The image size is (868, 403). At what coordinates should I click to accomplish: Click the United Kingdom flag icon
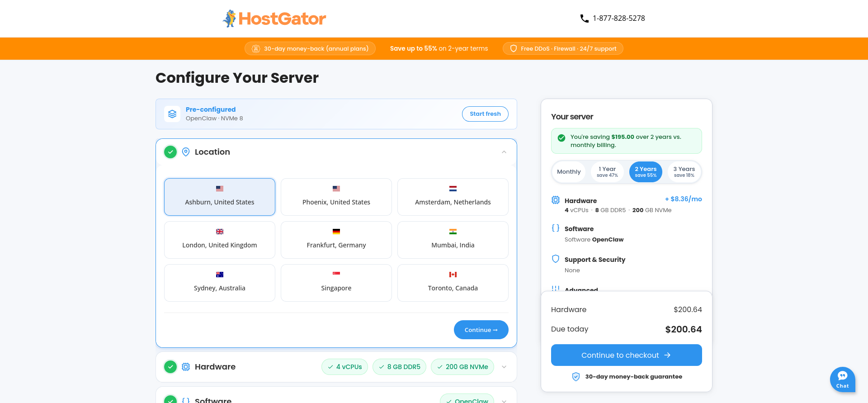coord(220,232)
